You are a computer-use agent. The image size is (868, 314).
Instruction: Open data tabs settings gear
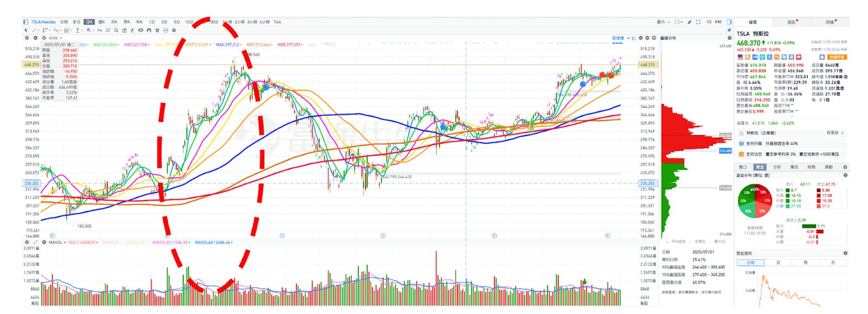pos(845,167)
